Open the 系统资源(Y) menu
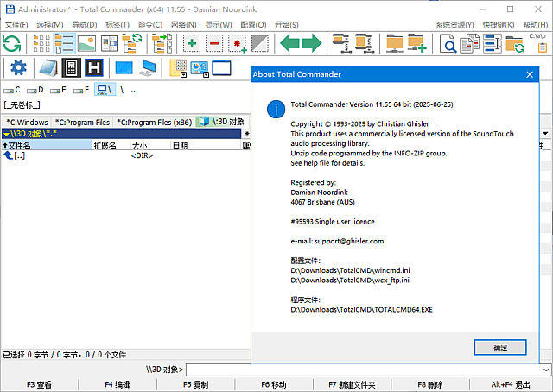Viewport: 553px width, 392px height. coord(454,25)
